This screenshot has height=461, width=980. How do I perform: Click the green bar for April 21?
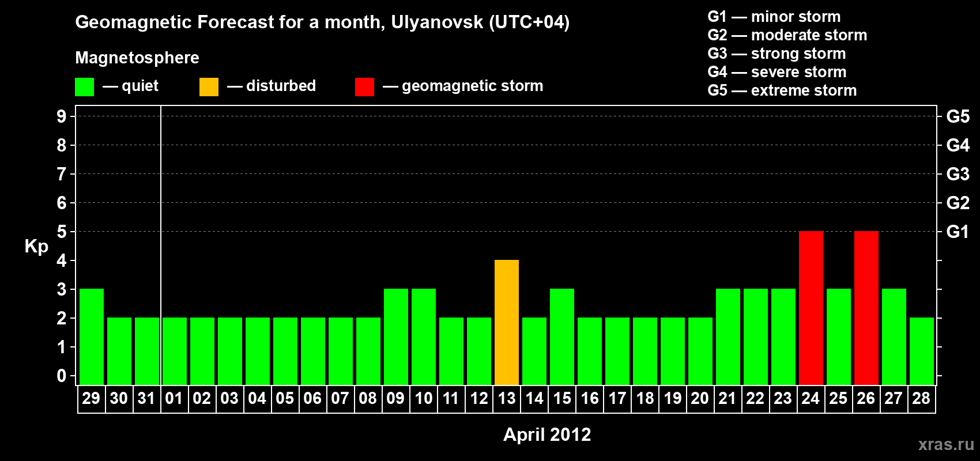click(728, 337)
